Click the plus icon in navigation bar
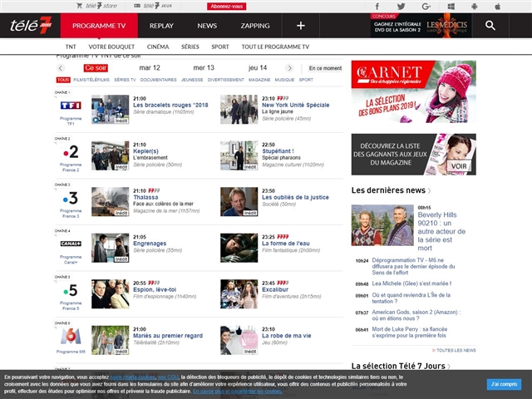 (x=301, y=26)
